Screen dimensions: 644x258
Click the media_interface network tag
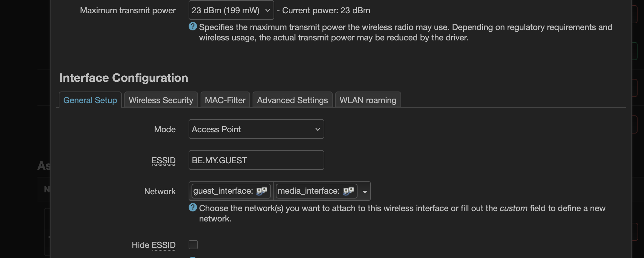(x=317, y=191)
